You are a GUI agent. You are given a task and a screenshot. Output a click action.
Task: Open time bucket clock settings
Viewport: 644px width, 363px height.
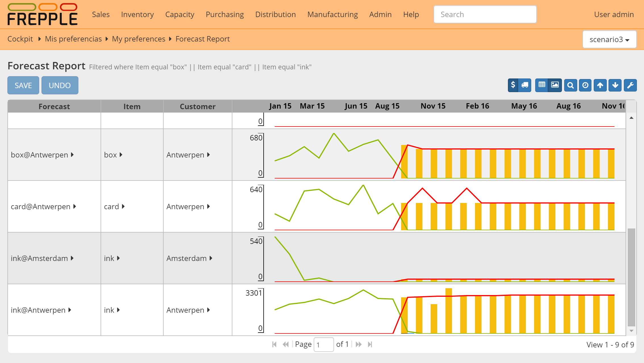coord(585,85)
